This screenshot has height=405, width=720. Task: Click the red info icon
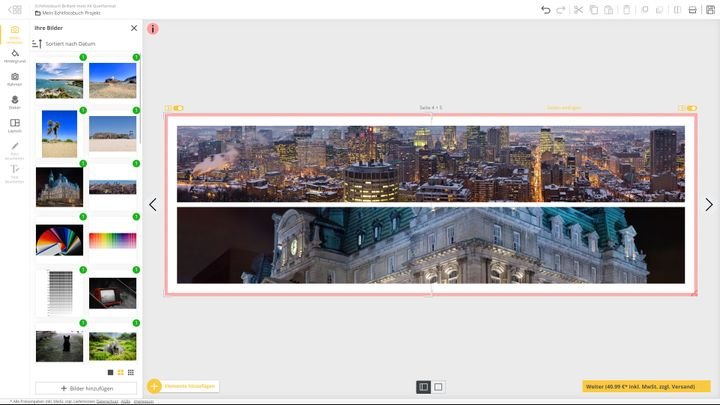click(153, 28)
